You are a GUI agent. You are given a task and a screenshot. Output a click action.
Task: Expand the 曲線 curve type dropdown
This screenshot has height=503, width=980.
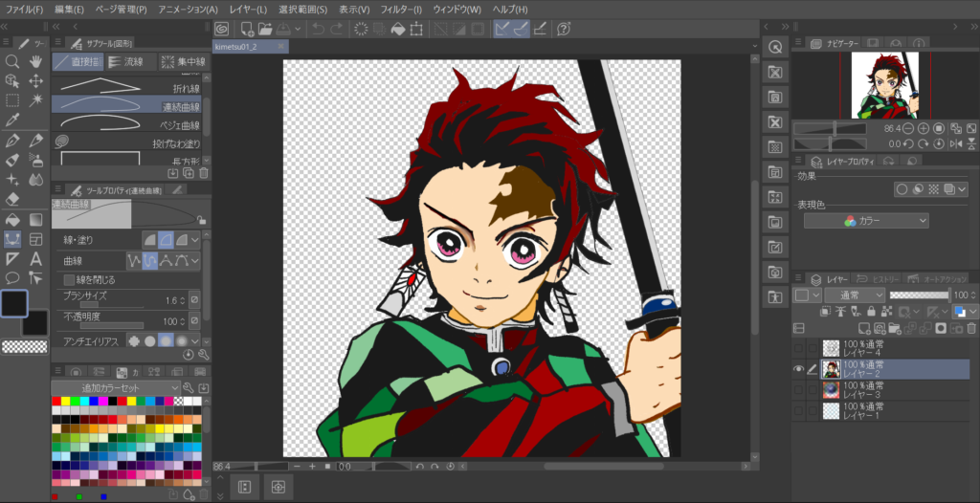tap(195, 260)
